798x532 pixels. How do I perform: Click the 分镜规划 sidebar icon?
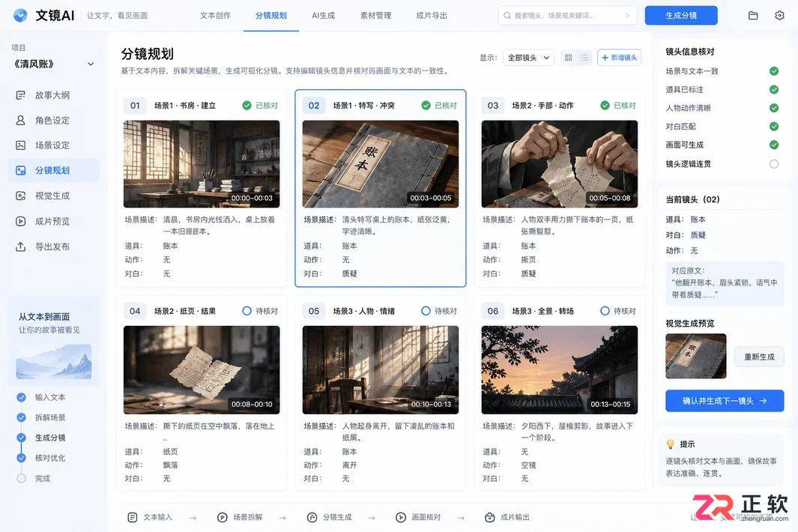(20, 171)
